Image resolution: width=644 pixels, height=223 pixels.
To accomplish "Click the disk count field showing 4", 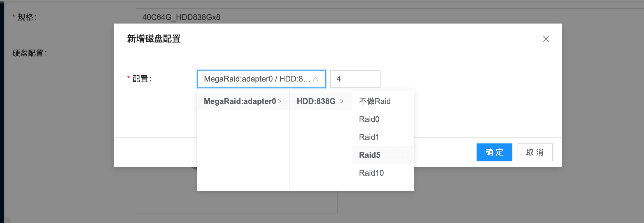I will [x=355, y=79].
